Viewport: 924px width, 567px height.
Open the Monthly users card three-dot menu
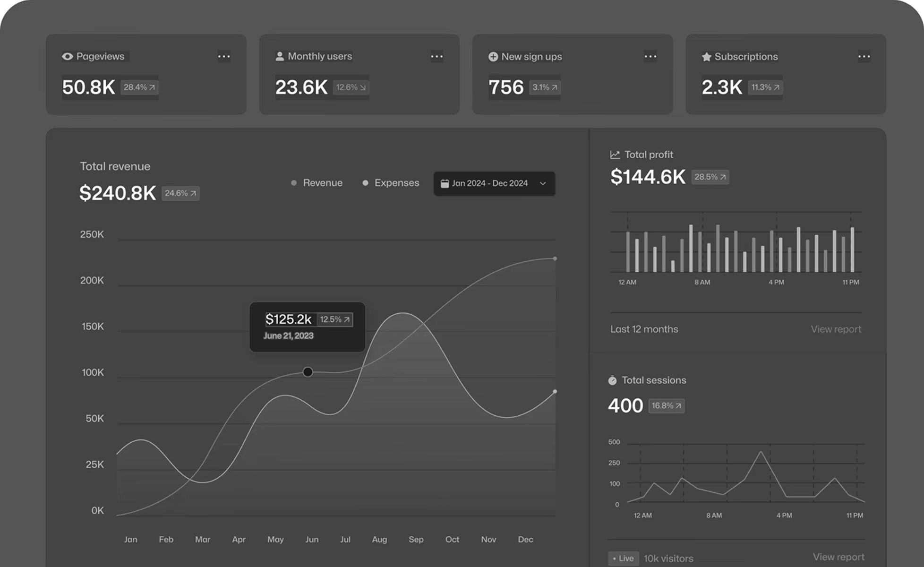[437, 57]
